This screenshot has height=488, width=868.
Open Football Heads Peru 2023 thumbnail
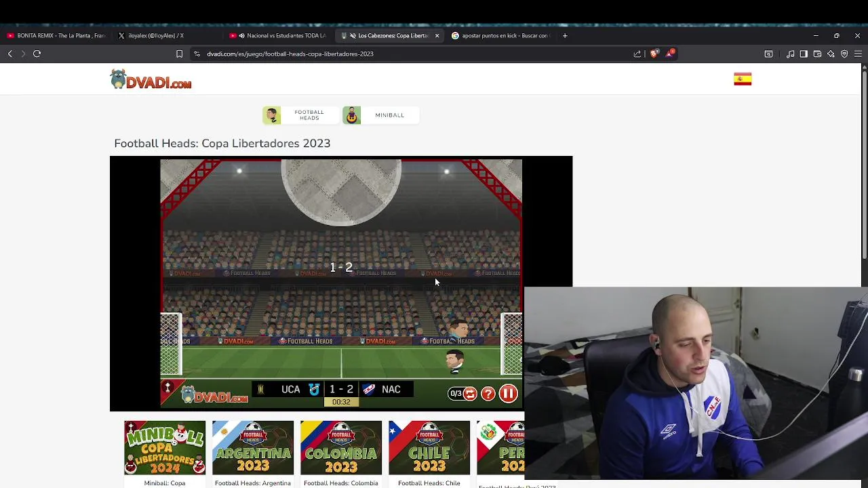500,448
